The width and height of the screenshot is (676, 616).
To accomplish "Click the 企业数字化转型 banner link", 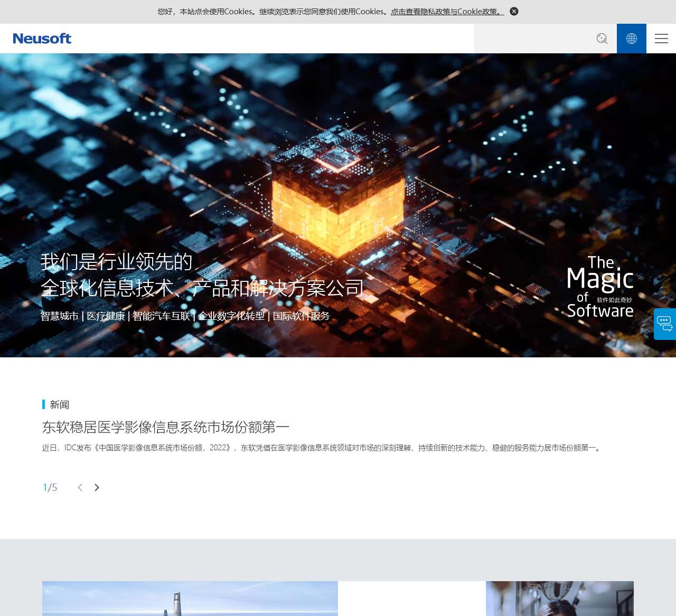I will pyautogui.click(x=231, y=316).
